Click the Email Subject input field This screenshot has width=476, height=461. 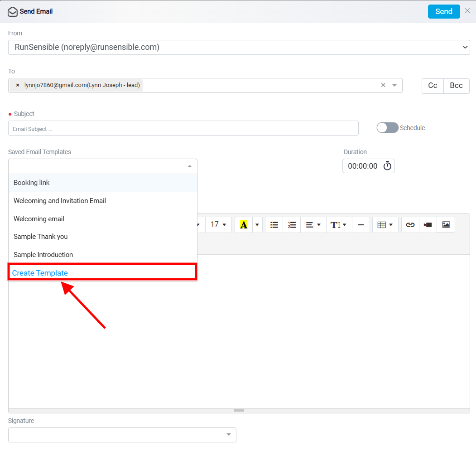tap(183, 128)
